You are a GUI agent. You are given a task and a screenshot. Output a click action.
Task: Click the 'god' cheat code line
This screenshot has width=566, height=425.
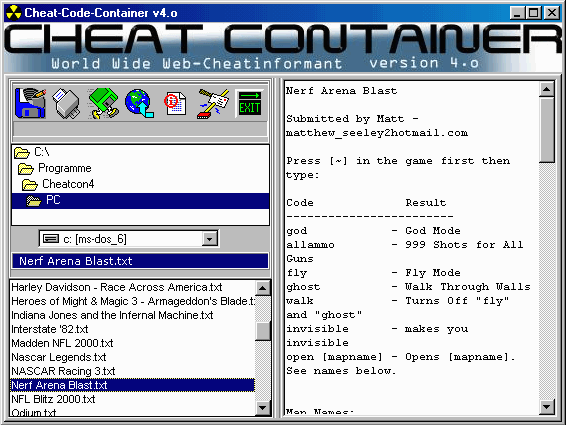tap(373, 231)
